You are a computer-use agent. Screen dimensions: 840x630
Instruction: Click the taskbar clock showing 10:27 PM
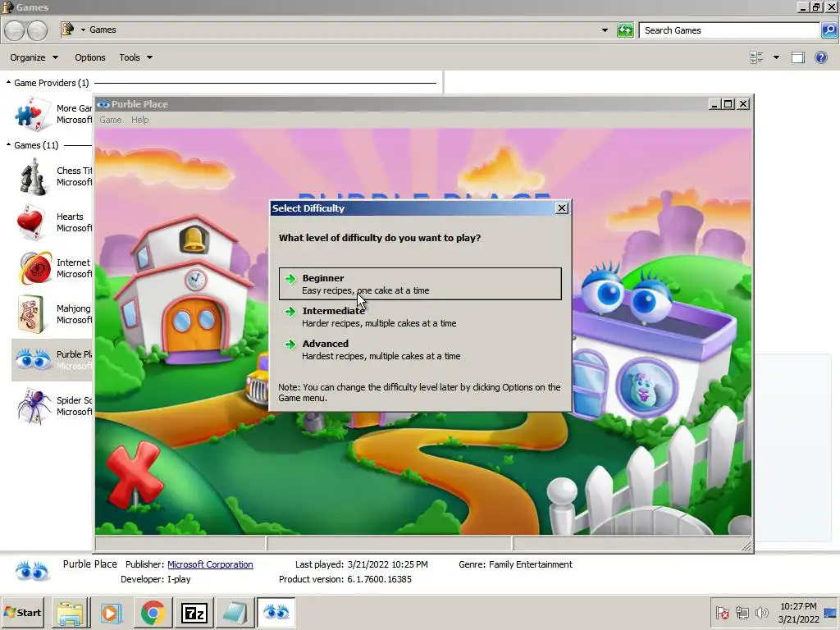click(798, 612)
